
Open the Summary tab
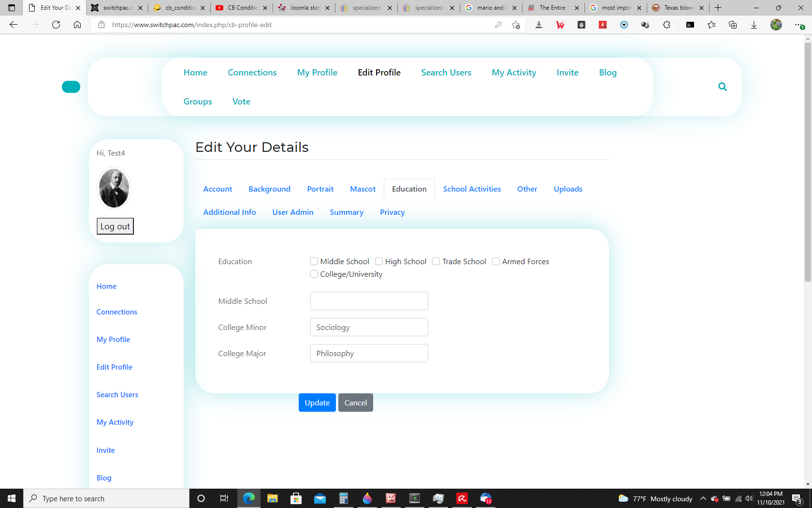tap(347, 212)
